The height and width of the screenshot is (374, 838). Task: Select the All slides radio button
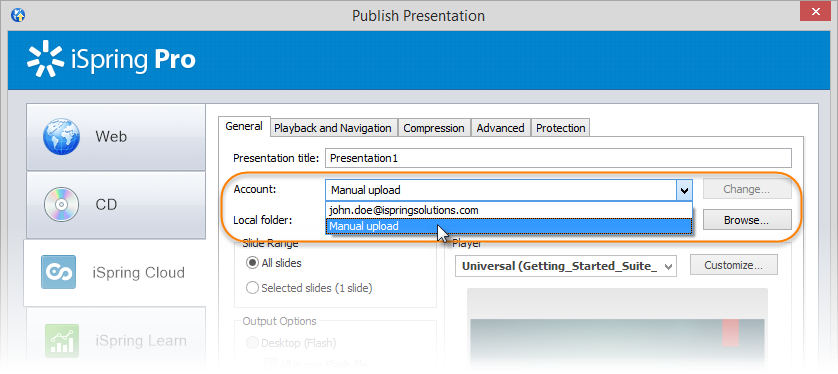click(x=252, y=263)
